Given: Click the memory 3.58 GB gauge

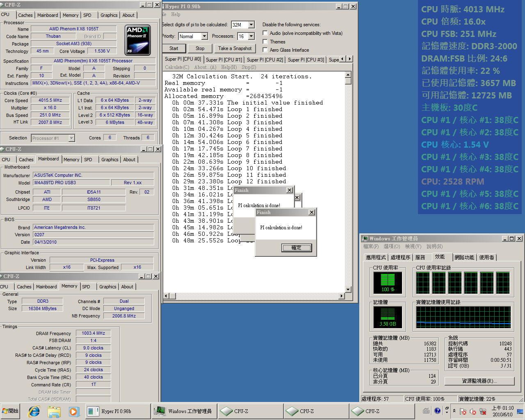Looking at the screenshot, I should point(388,317).
